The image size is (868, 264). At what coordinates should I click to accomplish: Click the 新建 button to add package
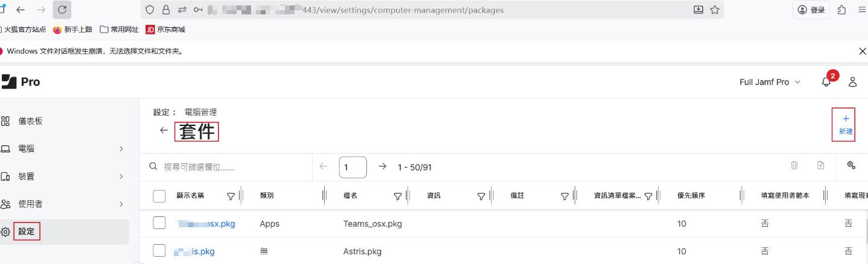coord(845,124)
